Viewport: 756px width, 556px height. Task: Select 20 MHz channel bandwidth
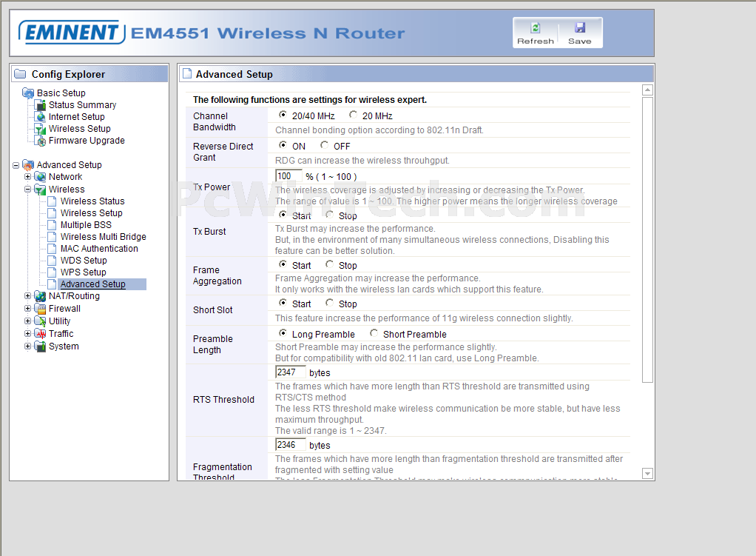pyautogui.click(x=354, y=115)
